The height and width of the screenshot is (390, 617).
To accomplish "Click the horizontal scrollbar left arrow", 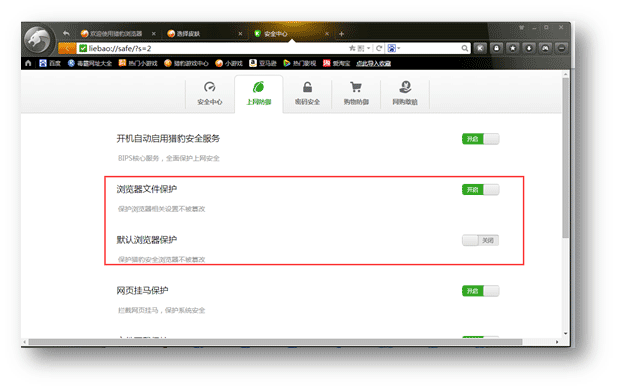I will tap(25, 342).
